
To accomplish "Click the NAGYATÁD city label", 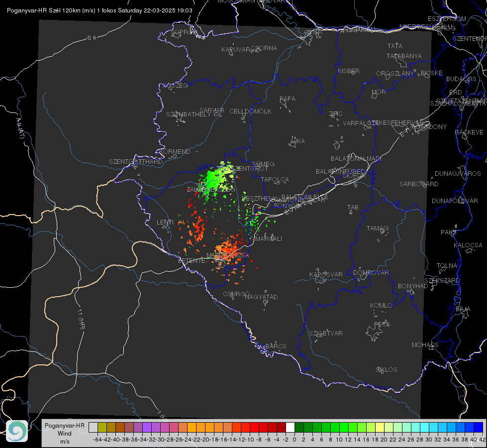I will pyautogui.click(x=261, y=297).
